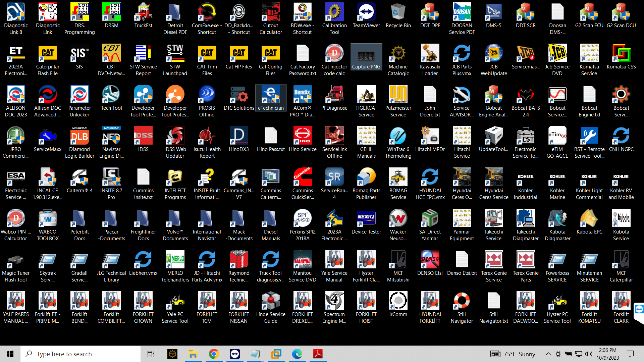The image size is (644, 362).
Task: Open Diagnostic Link 8
Action: tap(15, 15)
